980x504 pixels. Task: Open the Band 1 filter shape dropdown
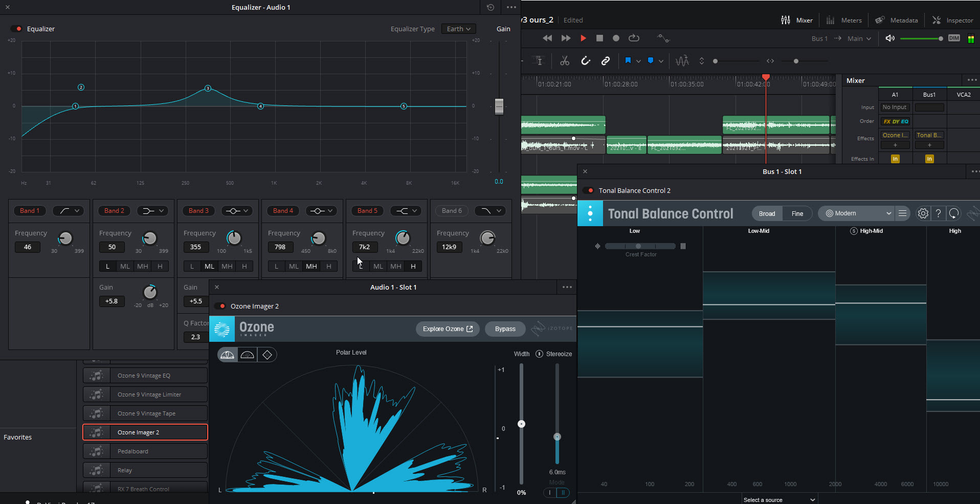[68, 210]
